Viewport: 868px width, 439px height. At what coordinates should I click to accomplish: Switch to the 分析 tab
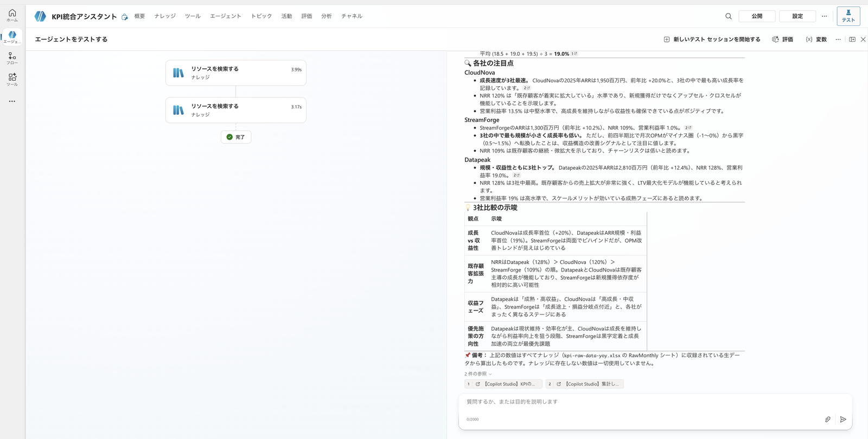click(x=326, y=16)
